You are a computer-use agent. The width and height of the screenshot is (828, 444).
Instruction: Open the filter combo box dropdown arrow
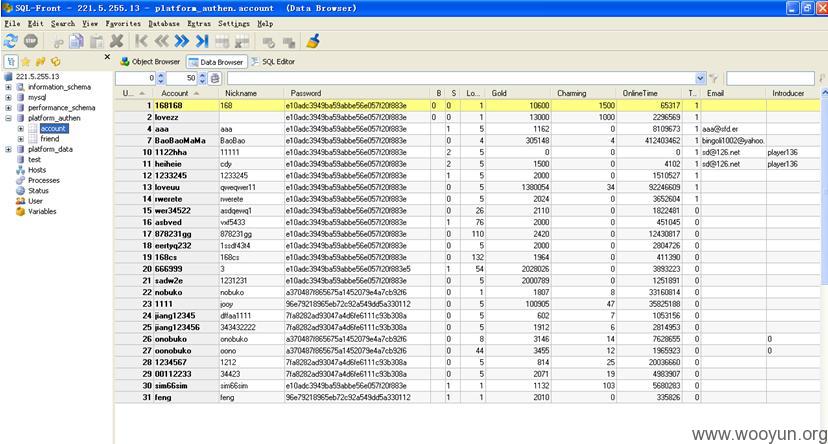pos(700,79)
